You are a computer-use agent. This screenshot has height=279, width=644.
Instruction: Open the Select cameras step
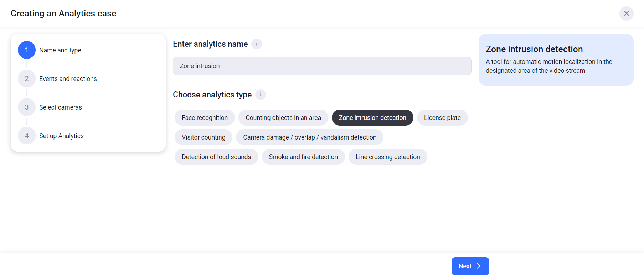tap(60, 107)
